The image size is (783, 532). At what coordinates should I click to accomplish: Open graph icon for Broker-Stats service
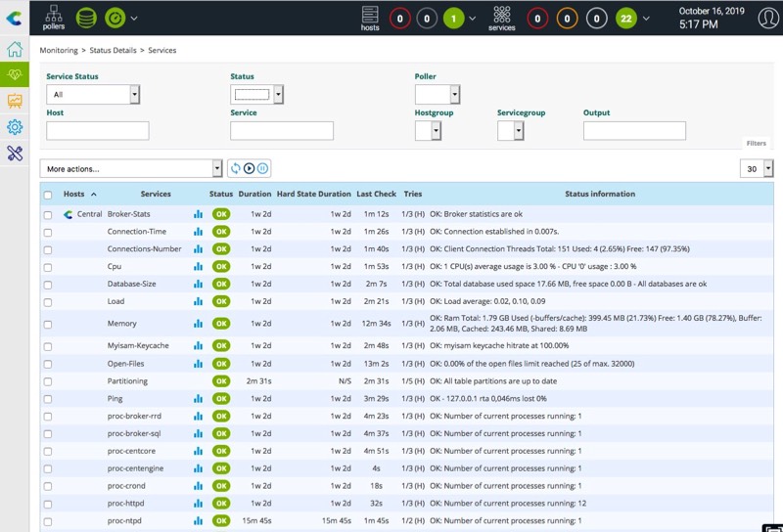tap(198, 214)
